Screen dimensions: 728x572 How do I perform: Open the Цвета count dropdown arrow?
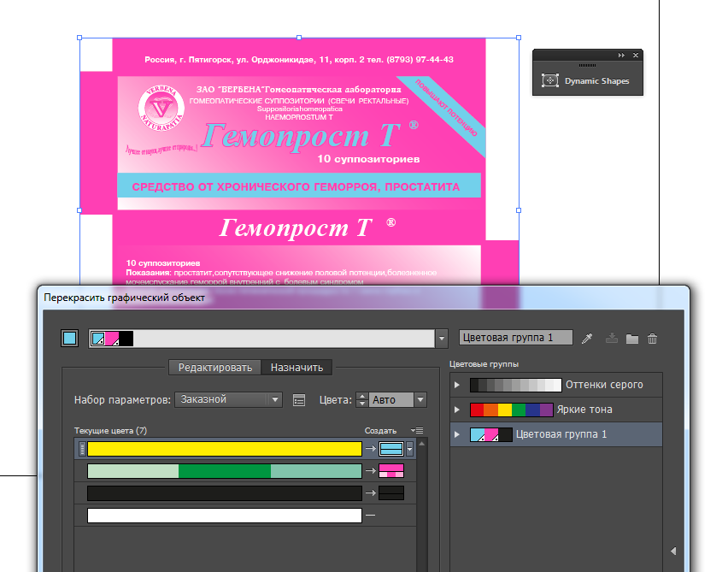[x=420, y=399]
